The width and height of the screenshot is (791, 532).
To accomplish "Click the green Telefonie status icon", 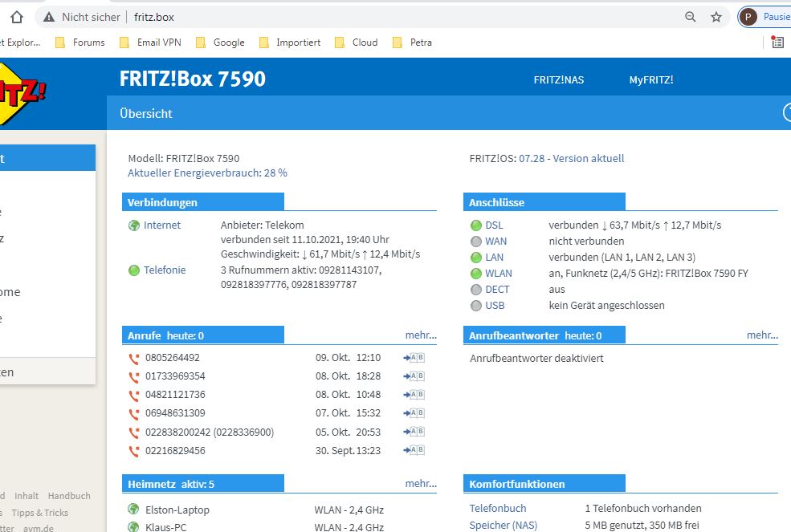I will tap(133, 270).
